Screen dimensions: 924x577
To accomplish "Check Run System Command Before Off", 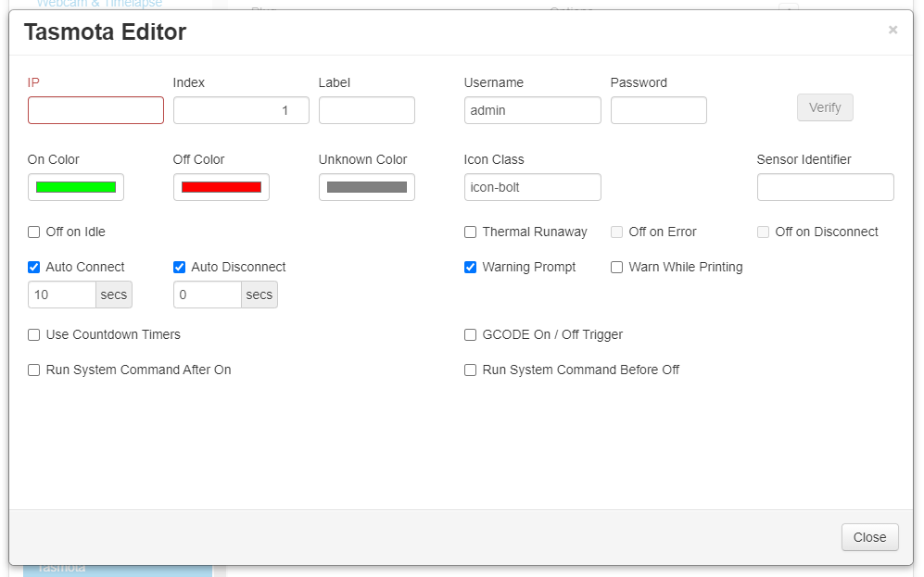I will coord(470,370).
